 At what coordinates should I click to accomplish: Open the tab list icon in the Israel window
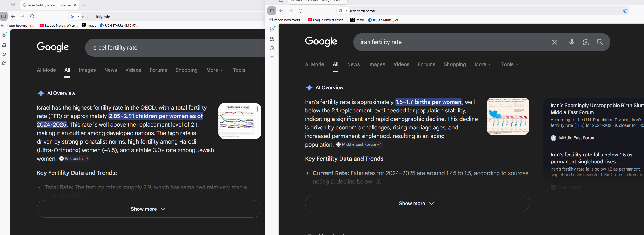pos(13,5)
